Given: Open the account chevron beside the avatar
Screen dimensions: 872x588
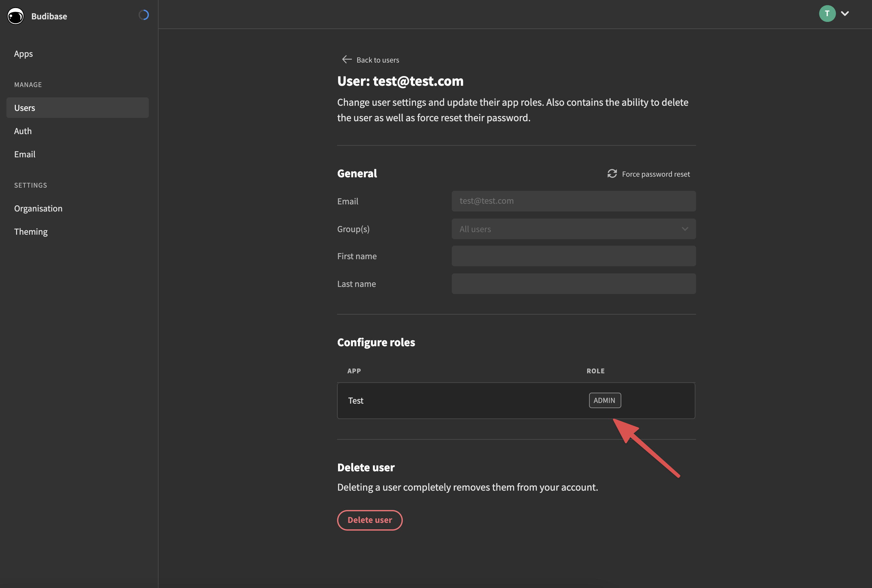Looking at the screenshot, I should 845,14.
